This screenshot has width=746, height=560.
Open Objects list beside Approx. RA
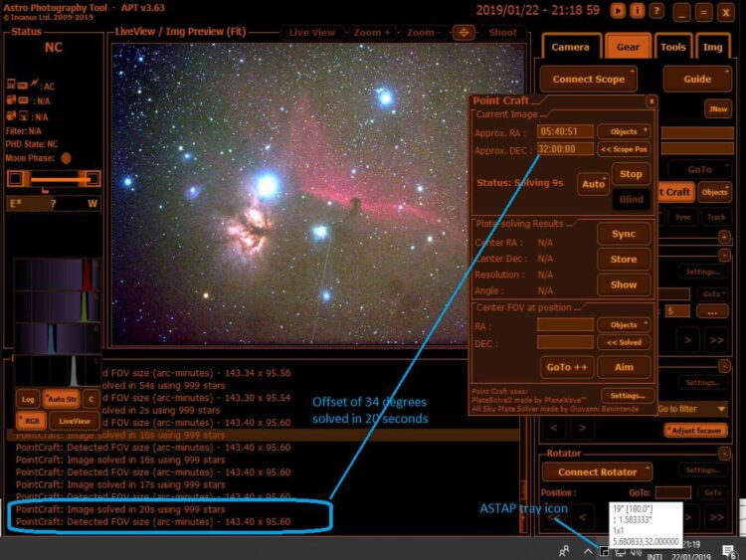click(x=624, y=131)
